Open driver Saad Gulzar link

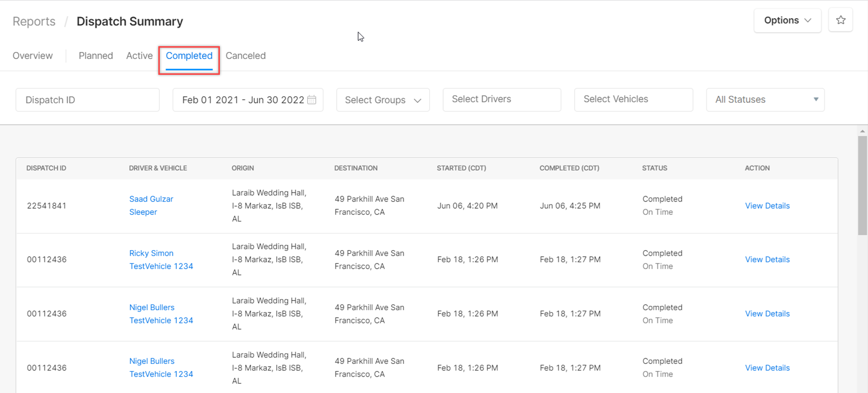click(151, 199)
